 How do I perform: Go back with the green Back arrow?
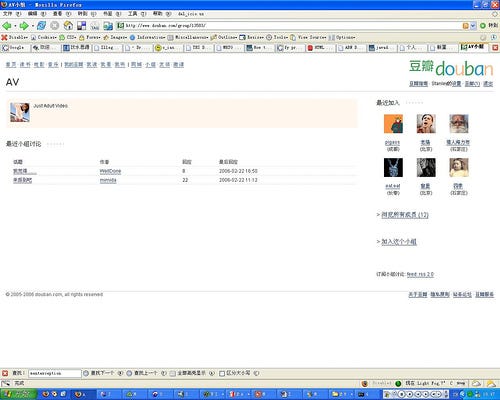click(x=7, y=26)
